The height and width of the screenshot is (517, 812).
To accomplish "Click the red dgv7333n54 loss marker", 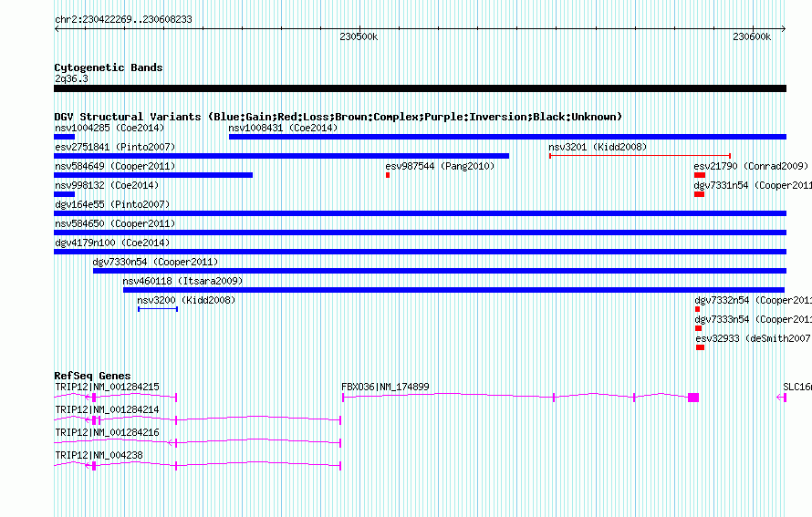I will point(698,328).
